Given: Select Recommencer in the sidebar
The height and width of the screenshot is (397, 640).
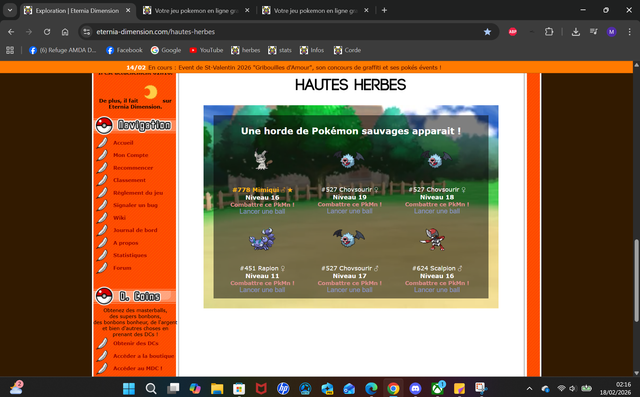Looking at the screenshot, I should [x=133, y=168].
